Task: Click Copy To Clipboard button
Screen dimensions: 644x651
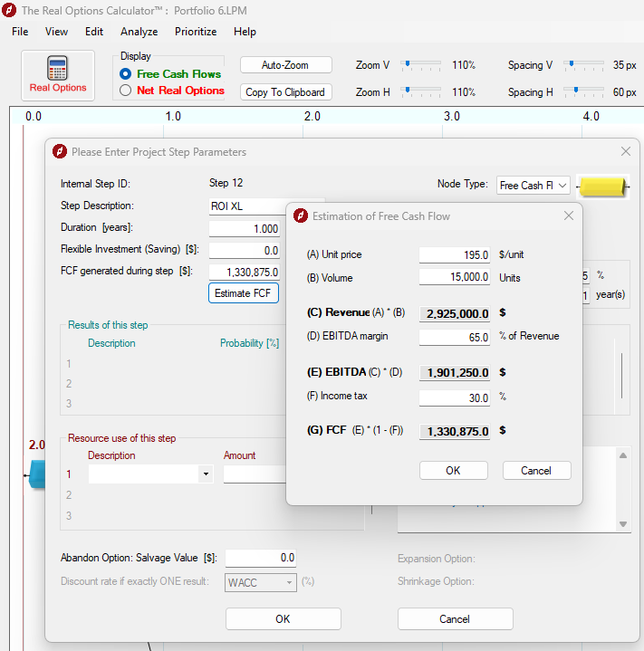Action: (x=285, y=92)
